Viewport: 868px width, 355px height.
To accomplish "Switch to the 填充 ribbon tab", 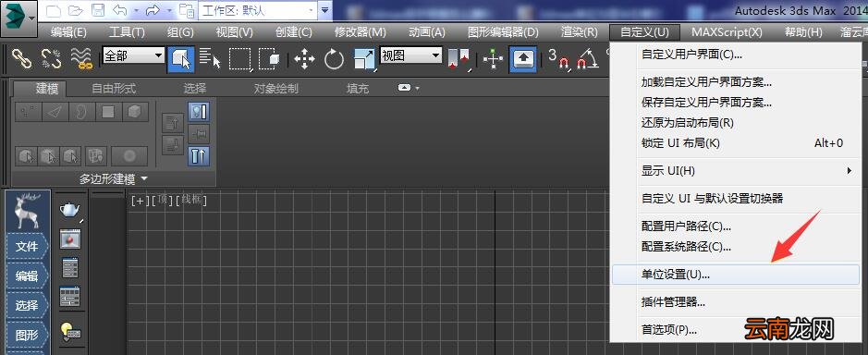I will 358,89.
